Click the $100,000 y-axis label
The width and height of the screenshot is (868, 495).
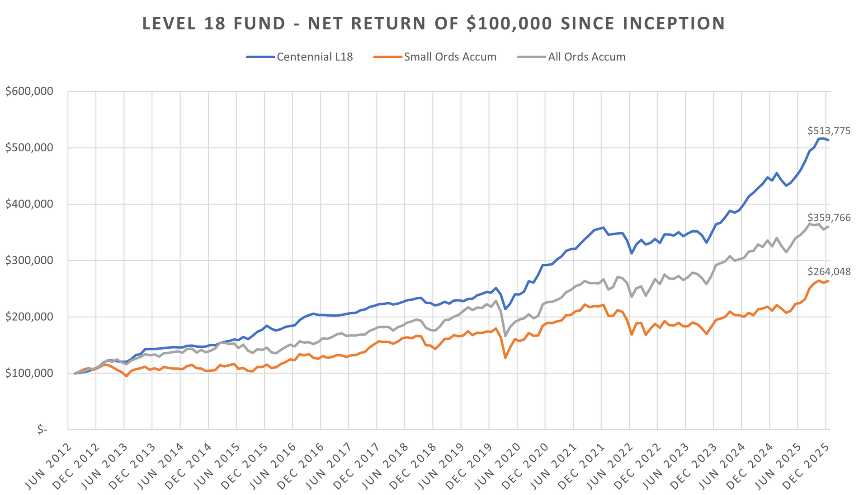29,374
